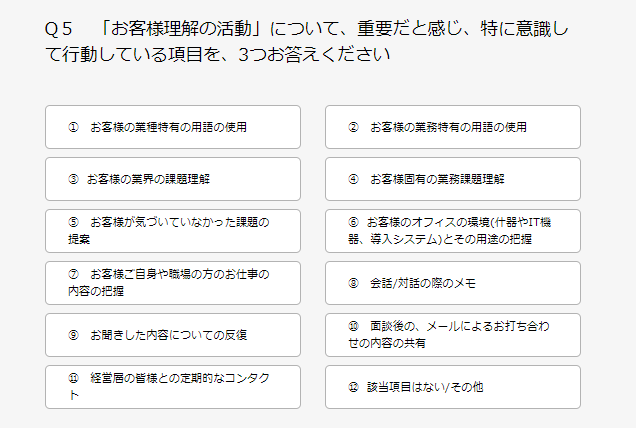Choose option ③ お客様の業界の課題理解

click(x=173, y=179)
